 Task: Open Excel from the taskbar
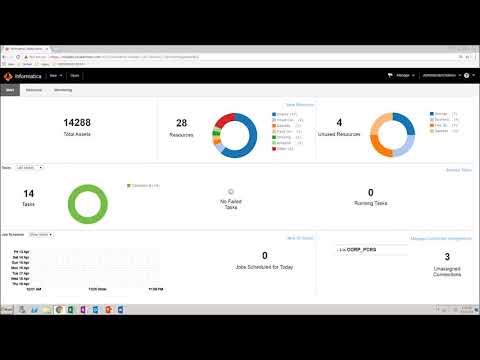click(x=71, y=310)
